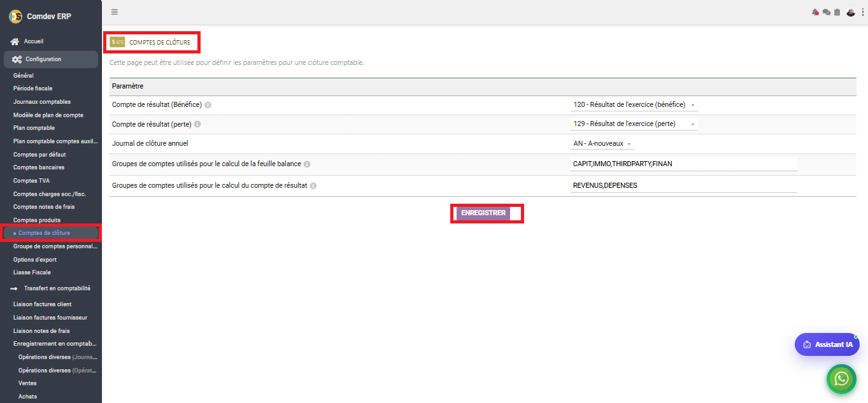Open Comptes bancaires

point(39,167)
